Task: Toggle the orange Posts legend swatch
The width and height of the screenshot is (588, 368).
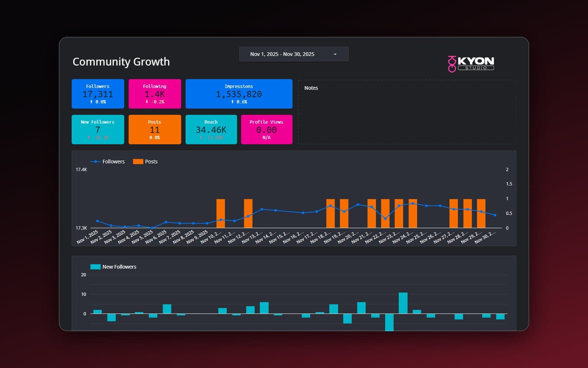Action: [138, 162]
